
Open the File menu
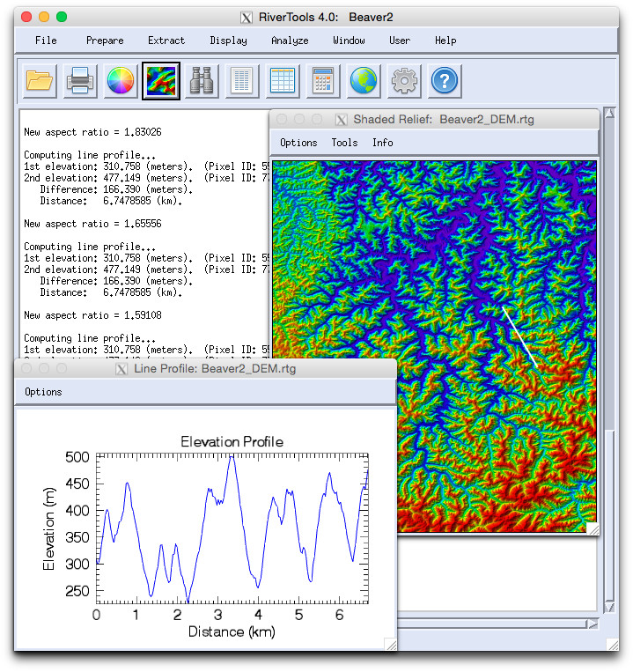click(x=46, y=41)
